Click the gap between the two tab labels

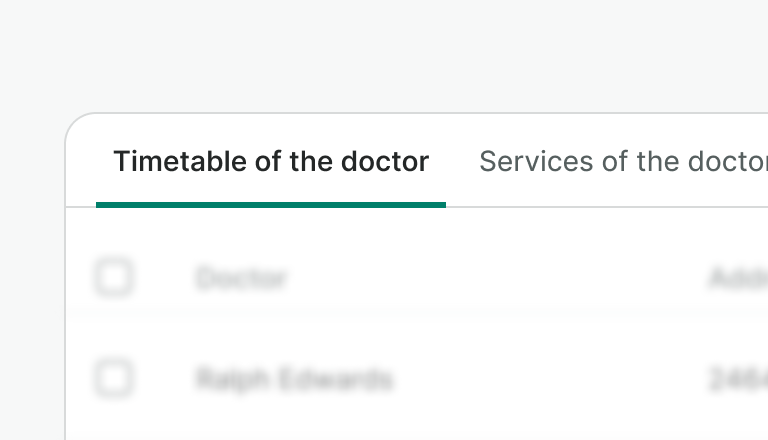point(462,162)
